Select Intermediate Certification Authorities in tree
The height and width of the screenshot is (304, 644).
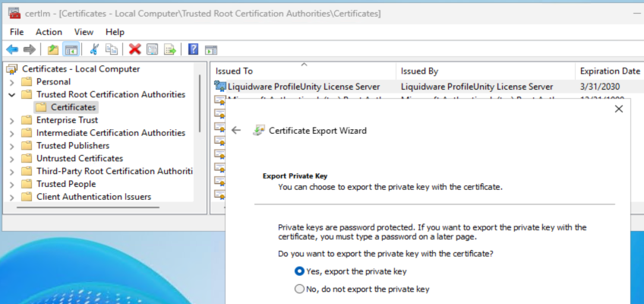[111, 133]
